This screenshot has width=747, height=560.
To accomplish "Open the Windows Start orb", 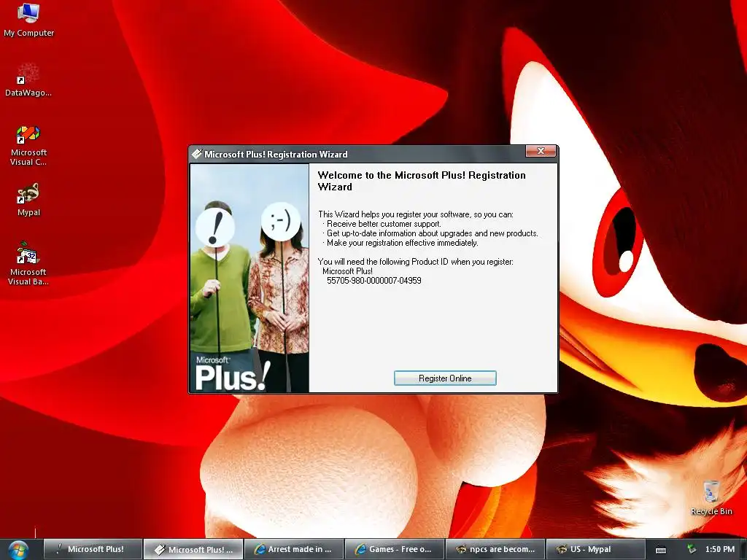I will [x=18, y=550].
